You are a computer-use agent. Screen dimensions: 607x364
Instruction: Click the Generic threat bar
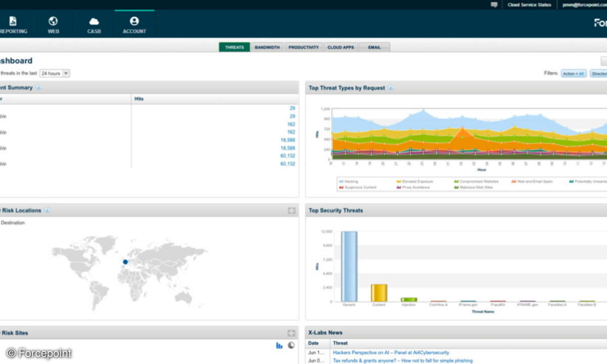click(x=349, y=266)
